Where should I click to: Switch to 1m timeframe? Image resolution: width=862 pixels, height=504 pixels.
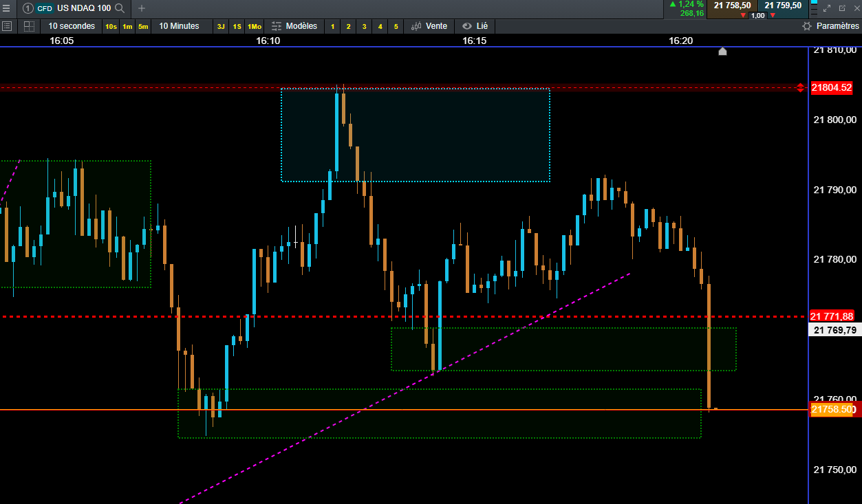click(127, 26)
